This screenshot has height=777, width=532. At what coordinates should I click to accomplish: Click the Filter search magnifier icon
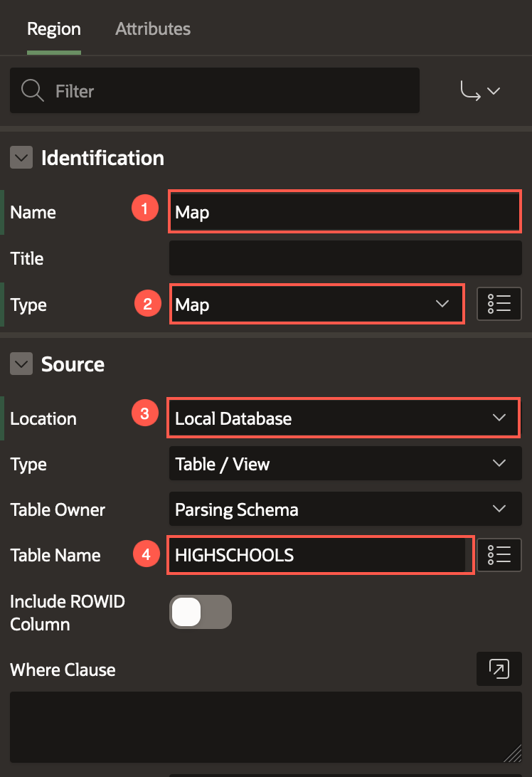(33, 91)
